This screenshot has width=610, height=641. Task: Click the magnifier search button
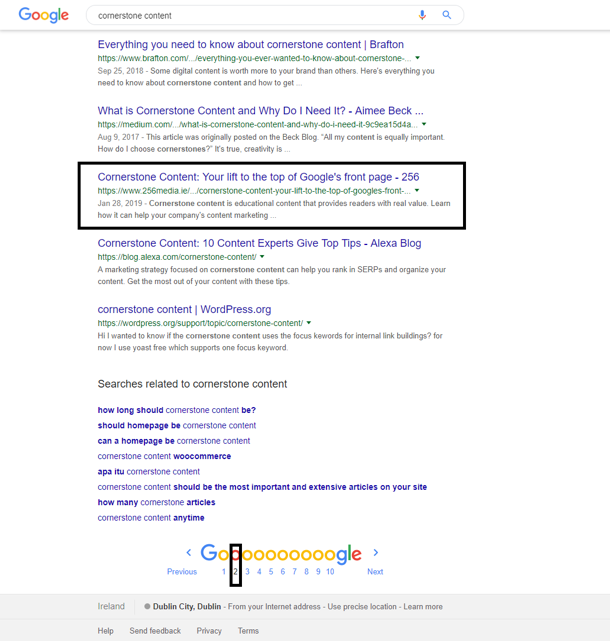[446, 15]
